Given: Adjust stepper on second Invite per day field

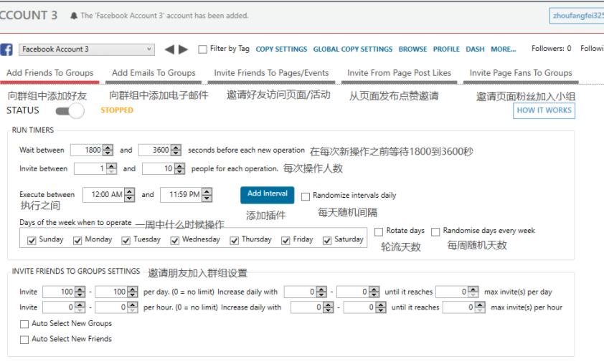Looking at the screenshot, I should point(133,292).
